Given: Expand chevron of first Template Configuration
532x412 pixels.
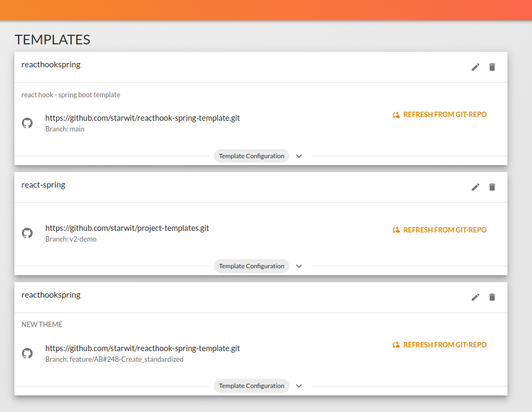Looking at the screenshot, I should [x=299, y=156].
